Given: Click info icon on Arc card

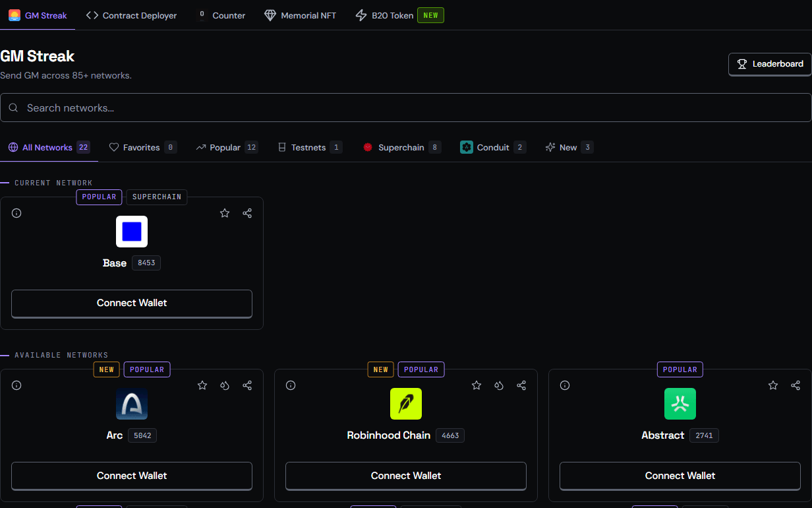Looking at the screenshot, I should 16,385.
